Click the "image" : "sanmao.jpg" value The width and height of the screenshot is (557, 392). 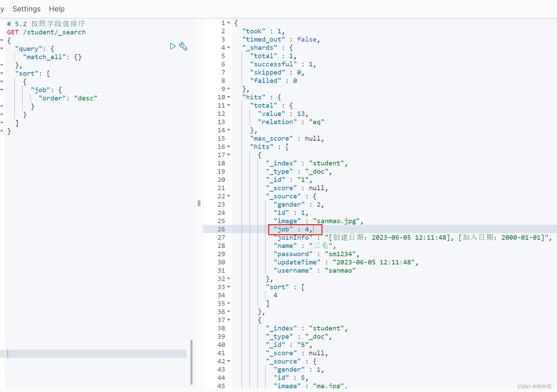click(336, 221)
